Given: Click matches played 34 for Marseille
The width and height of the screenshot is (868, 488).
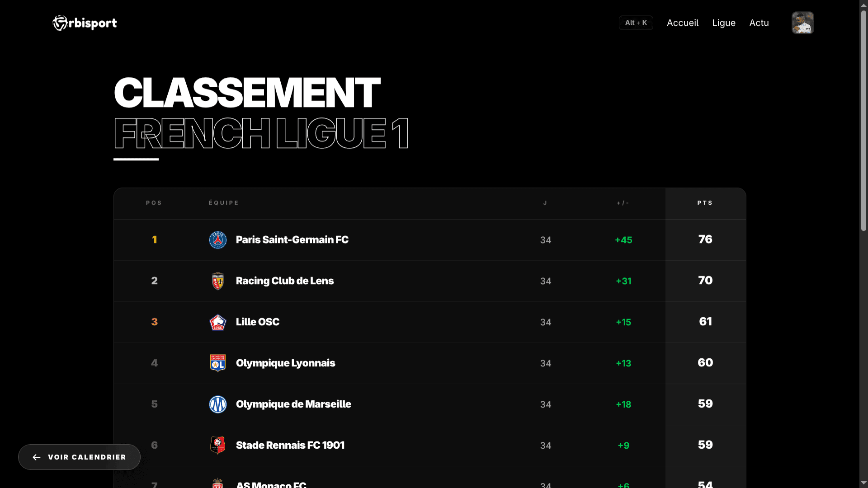Looking at the screenshot, I should point(546,405).
